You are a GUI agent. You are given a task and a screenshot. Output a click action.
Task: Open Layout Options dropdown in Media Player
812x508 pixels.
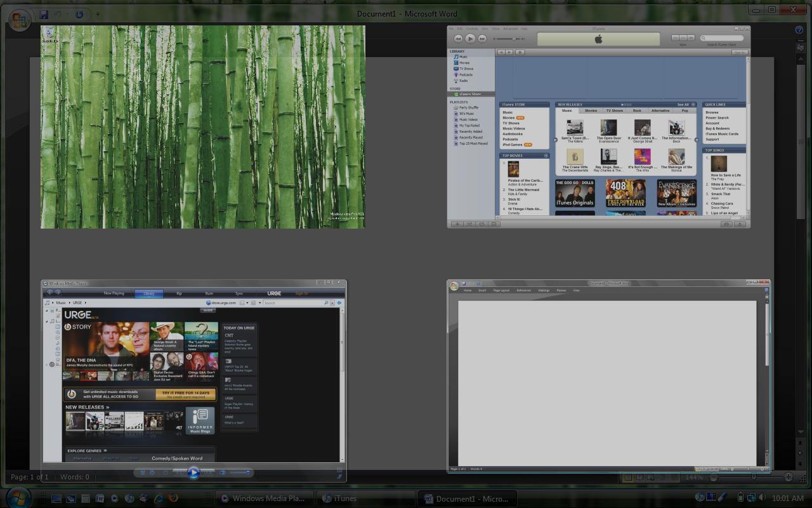coord(247,303)
